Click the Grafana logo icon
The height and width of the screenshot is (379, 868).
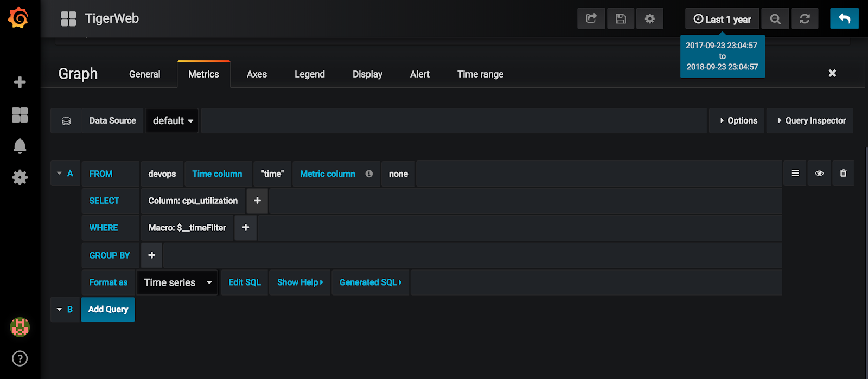18,18
